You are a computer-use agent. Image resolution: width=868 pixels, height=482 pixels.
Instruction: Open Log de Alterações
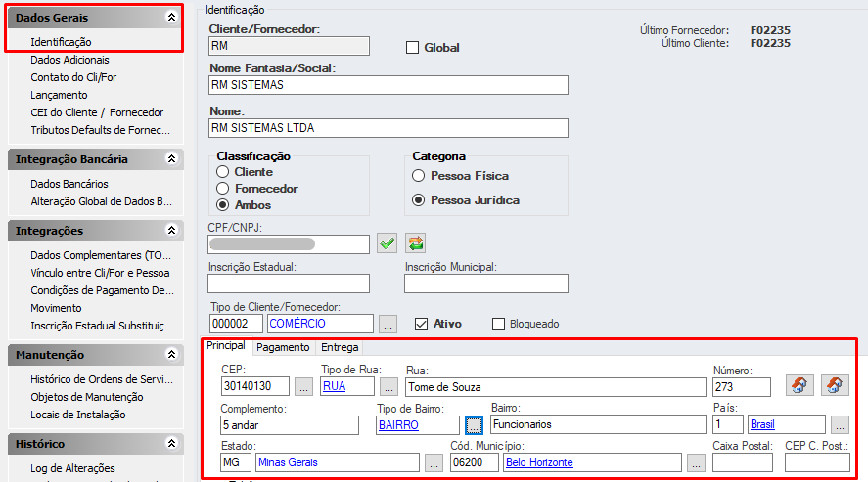click(x=72, y=468)
